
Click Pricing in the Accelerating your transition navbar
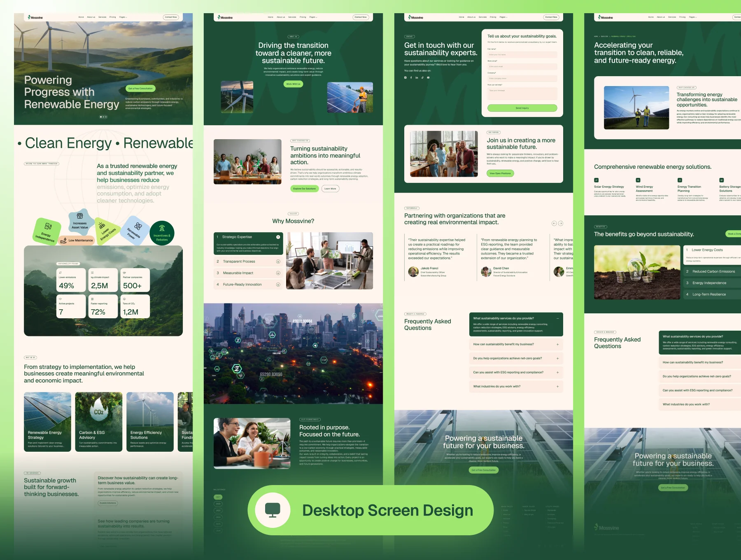click(683, 17)
